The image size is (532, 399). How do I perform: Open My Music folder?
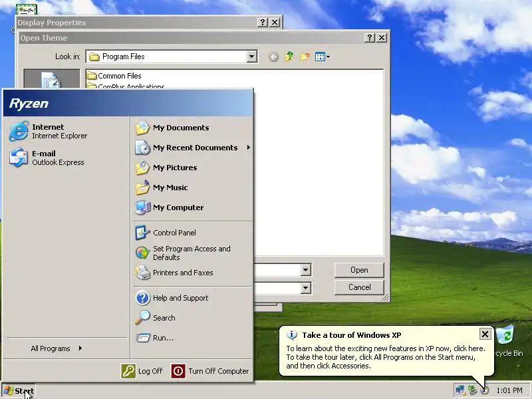[162, 188]
